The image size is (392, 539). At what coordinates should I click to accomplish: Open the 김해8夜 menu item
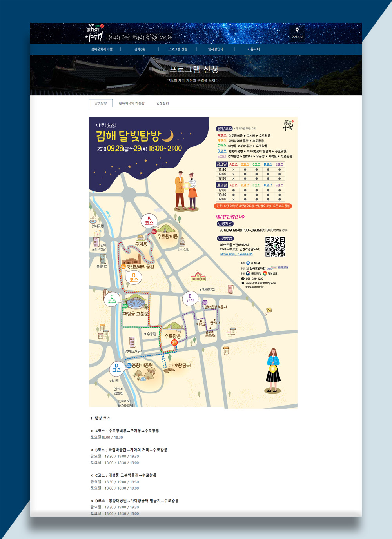pos(140,49)
